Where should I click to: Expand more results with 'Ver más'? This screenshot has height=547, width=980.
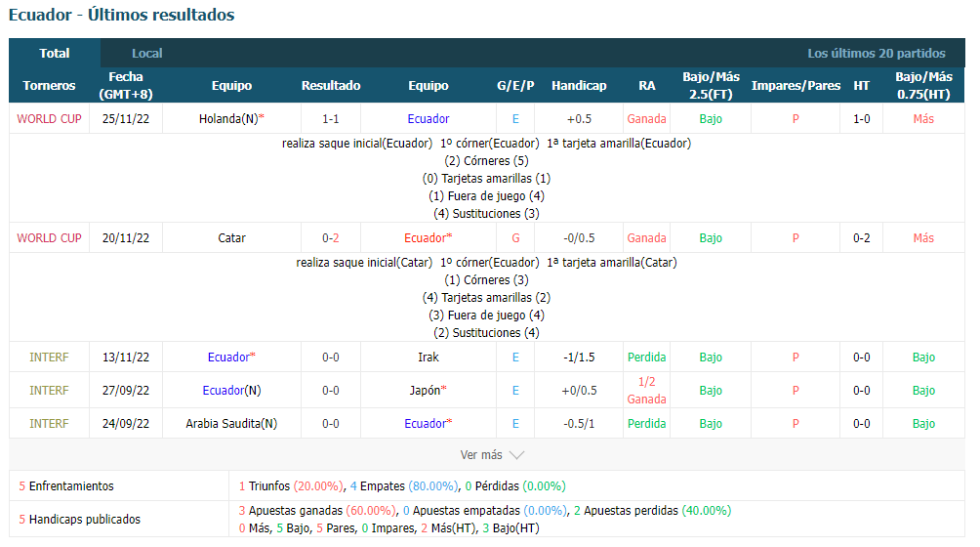coord(481,455)
